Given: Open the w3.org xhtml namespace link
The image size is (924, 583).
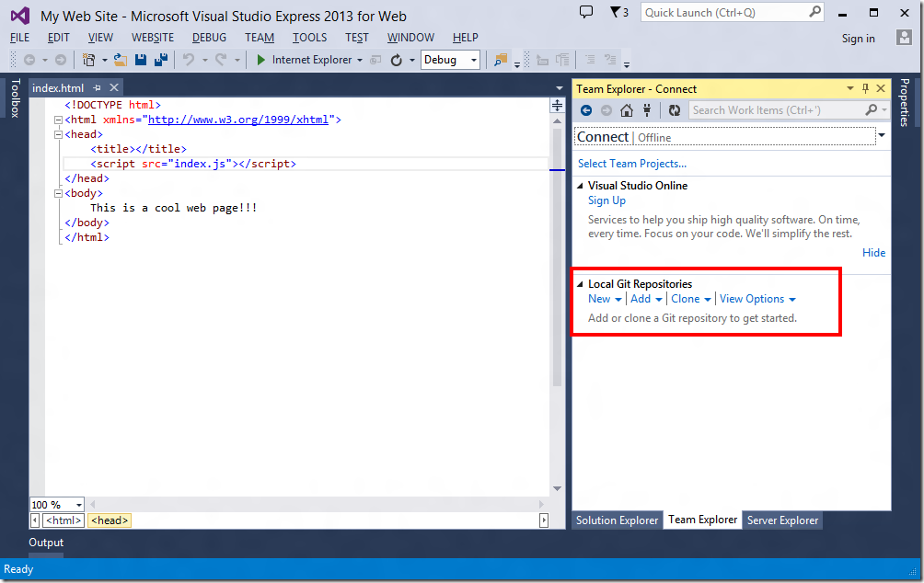Looking at the screenshot, I should click(x=238, y=120).
